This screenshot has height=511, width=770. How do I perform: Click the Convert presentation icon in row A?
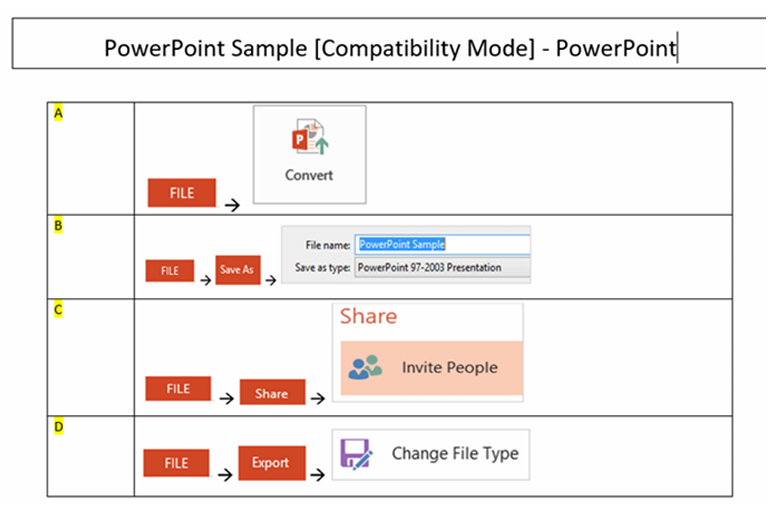[309, 138]
